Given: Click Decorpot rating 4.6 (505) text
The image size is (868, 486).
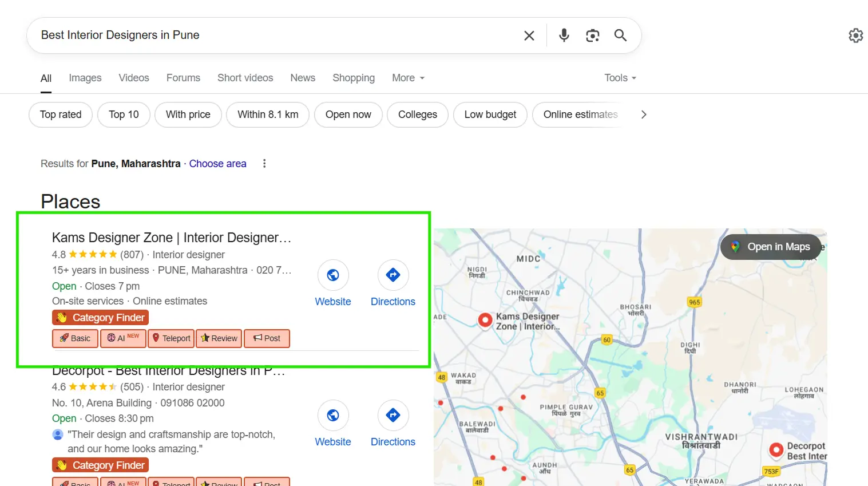Looking at the screenshot, I should click(98, 387).
